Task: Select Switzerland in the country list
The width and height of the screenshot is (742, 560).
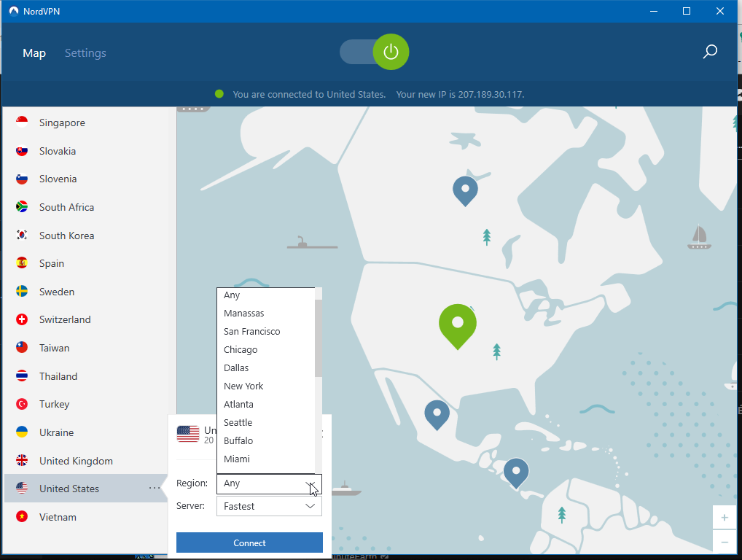Action: (x=65, y=319)
